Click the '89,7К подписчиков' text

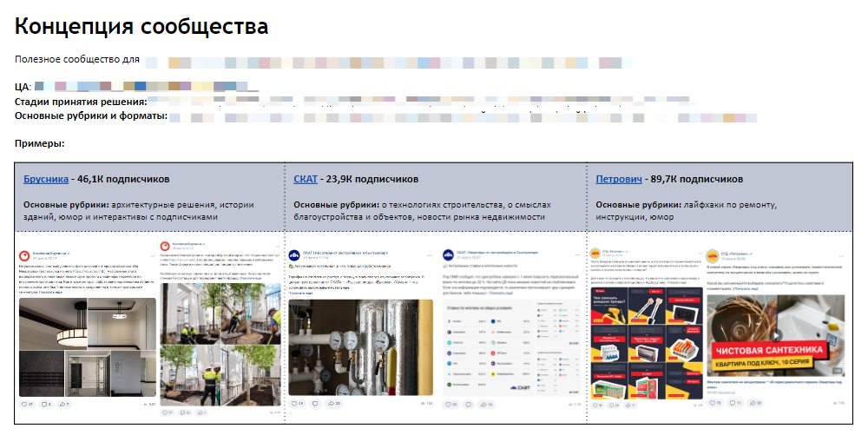[x=697, y=179]
